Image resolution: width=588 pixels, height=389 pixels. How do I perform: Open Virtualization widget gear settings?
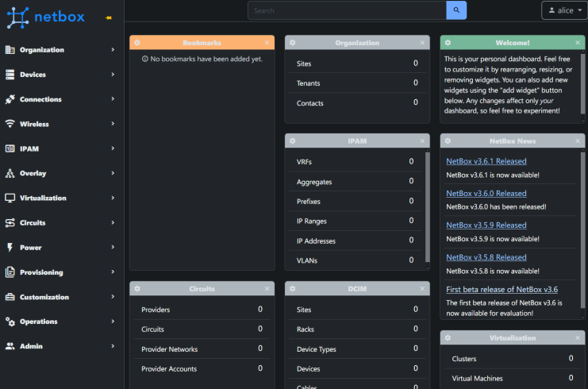point(448,338)
